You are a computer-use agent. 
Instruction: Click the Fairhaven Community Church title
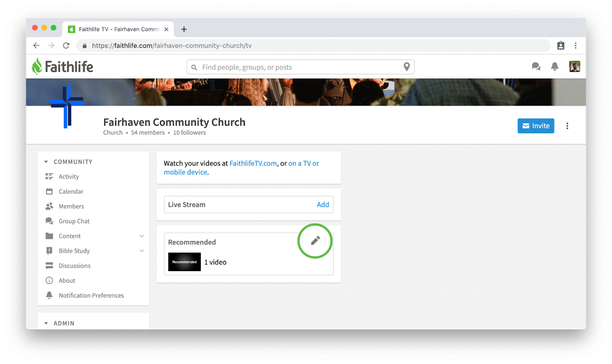click(174, 122)
